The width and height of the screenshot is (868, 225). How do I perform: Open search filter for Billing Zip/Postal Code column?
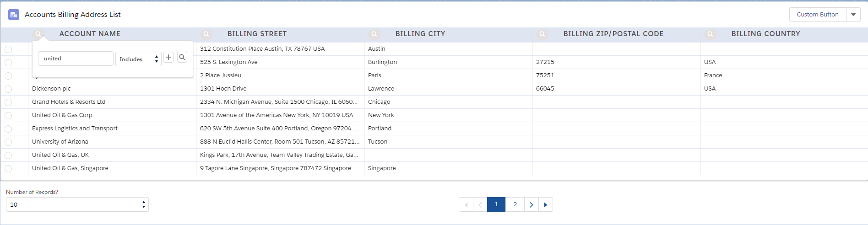[542, 34]
